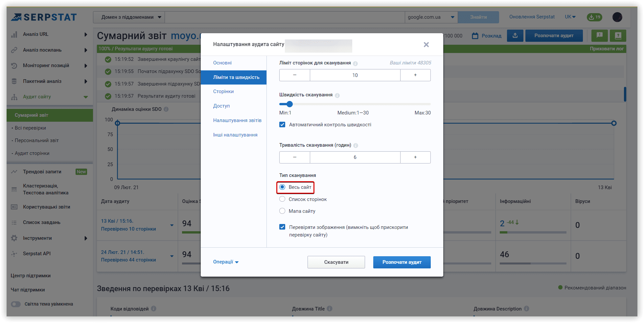Click the site audit sitemap icon

pos(14,97)
